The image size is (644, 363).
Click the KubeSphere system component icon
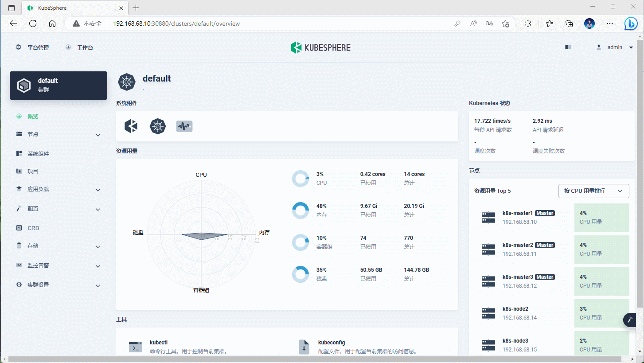(131, 126)
